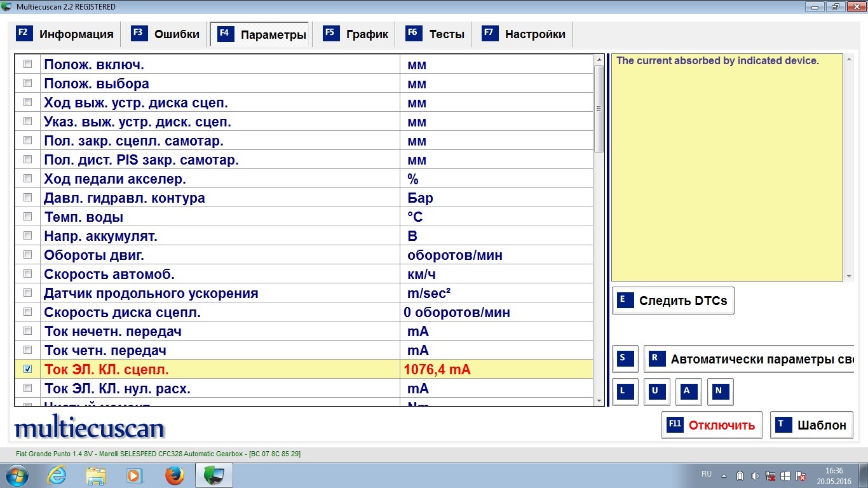Click the Отключить button
The width and height of the screenshot is (868, 488).
click(712, 425)
